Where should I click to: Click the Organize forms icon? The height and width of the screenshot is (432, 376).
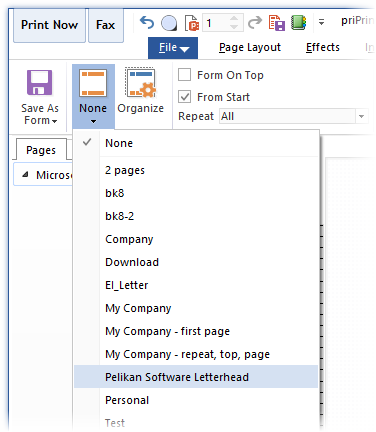click(140, 83)
